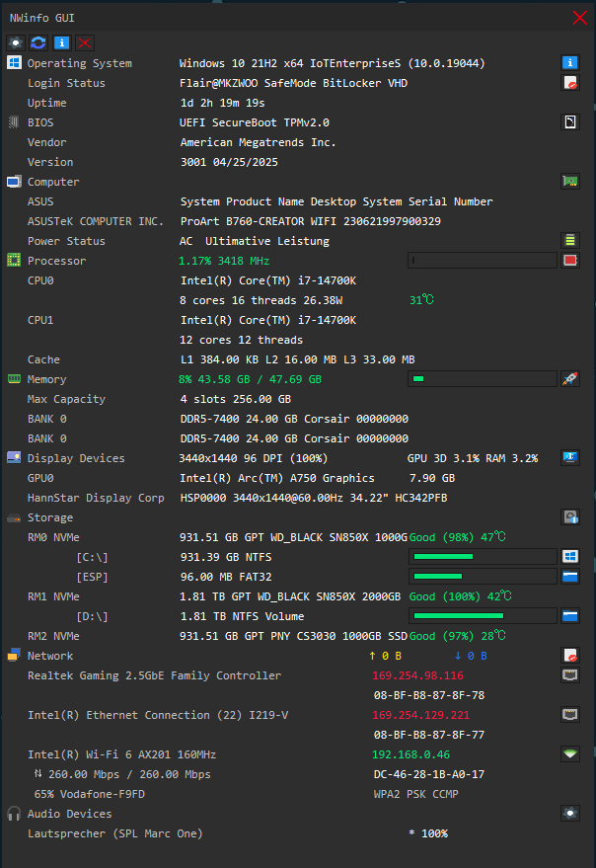The height and width of the screenshot is (868, 596).
Task: Click the headphones icon beside Audio Devices
Action: [x=14, y=814]
